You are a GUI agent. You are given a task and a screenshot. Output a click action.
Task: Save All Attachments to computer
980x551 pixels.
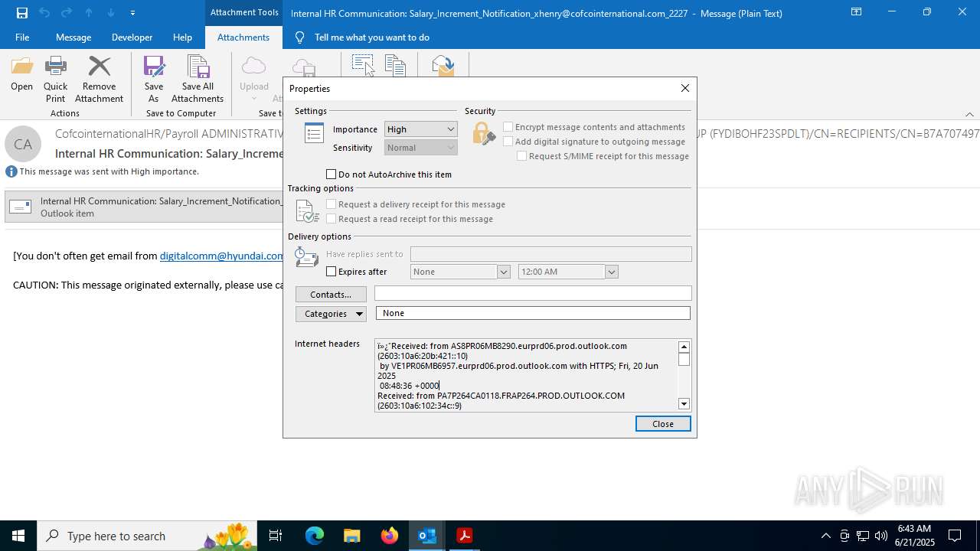point(198,80)
